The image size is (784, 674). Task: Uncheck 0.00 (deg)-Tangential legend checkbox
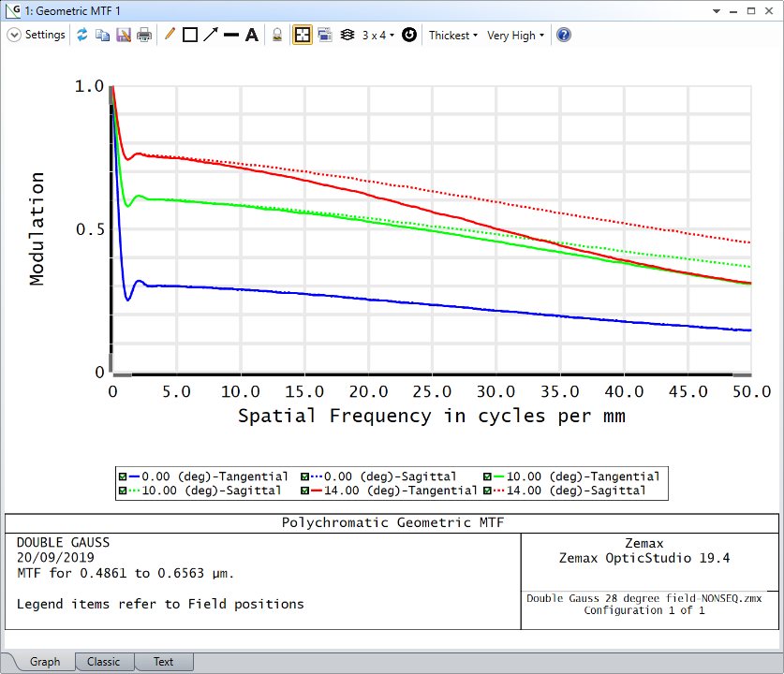tap(123, 476)
